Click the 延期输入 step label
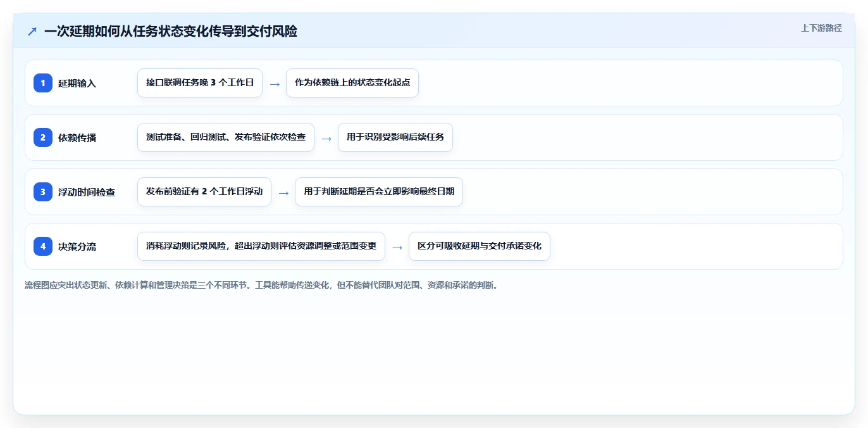The height and width of the screenshot is (428, 868). pos(77,83)
